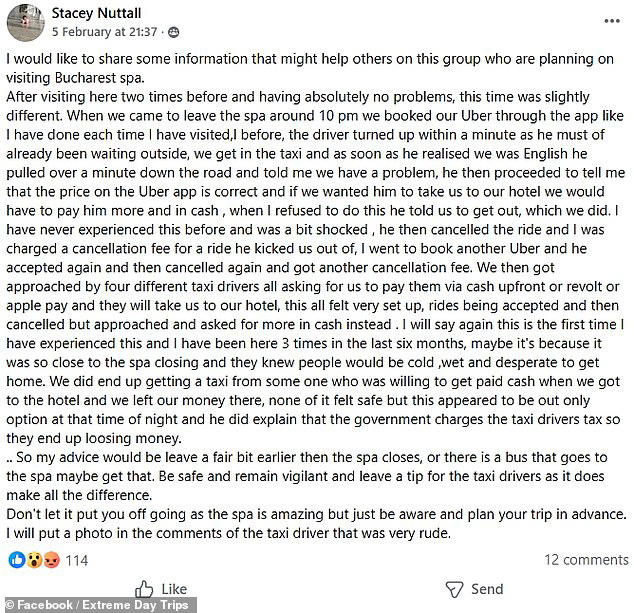Click the angry face reaction emoji
Viewport: 634px width, 613px height.
pyautogui.click(x=52, y=560)
